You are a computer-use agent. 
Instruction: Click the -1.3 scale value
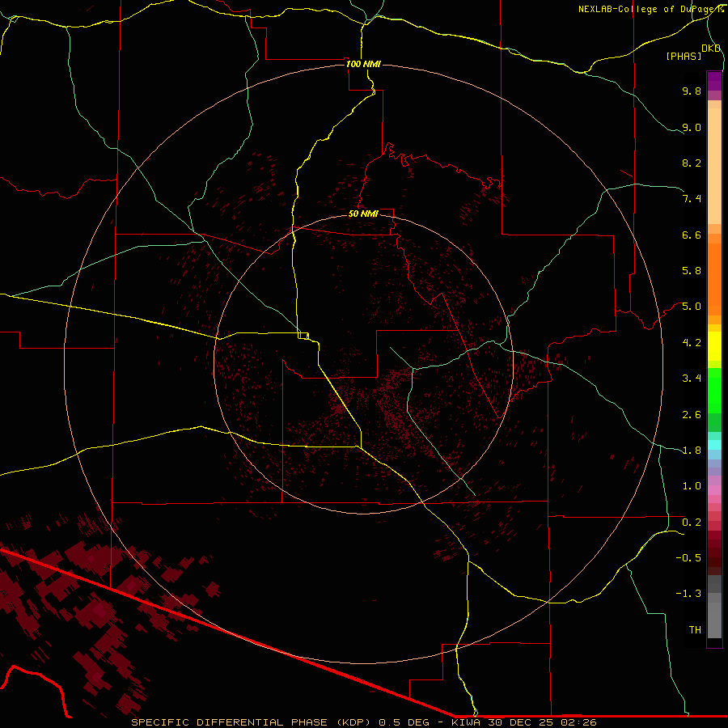(688, 594)
